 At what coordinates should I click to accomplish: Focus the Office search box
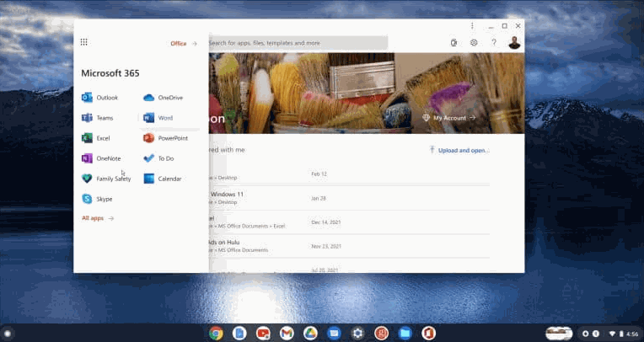298,43
